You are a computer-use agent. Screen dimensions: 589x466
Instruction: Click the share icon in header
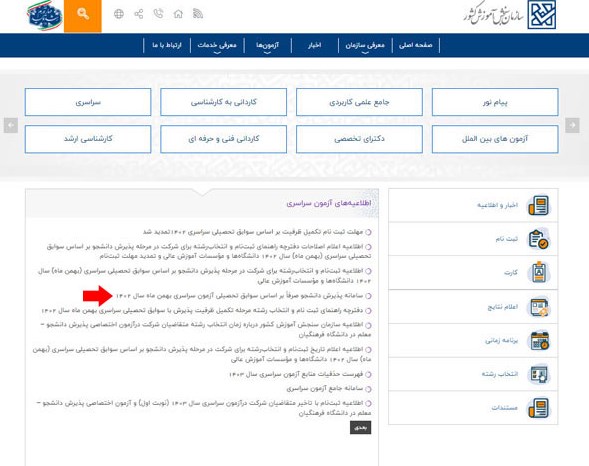point(139,14)
